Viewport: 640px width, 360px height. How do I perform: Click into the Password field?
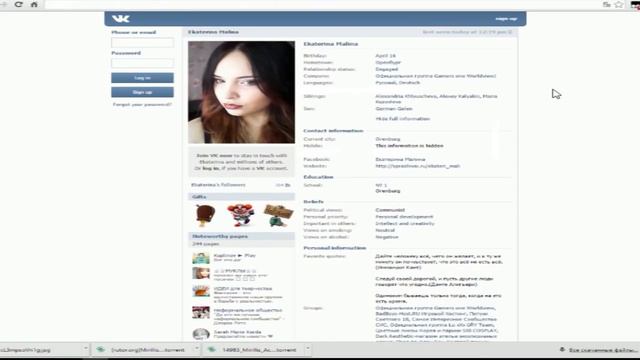pyautogui.click(x=142, y=63)
